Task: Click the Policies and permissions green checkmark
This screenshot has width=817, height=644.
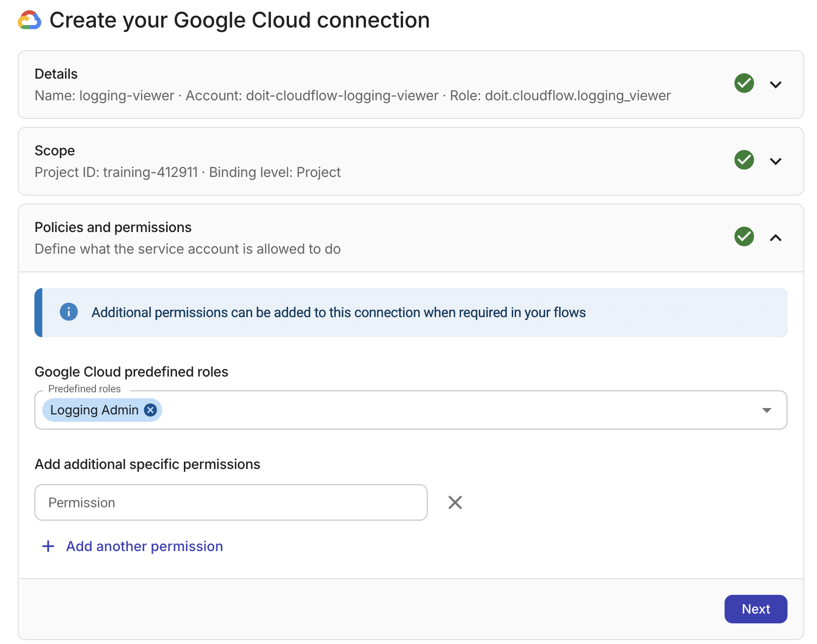Action: (x=744, y=236)
